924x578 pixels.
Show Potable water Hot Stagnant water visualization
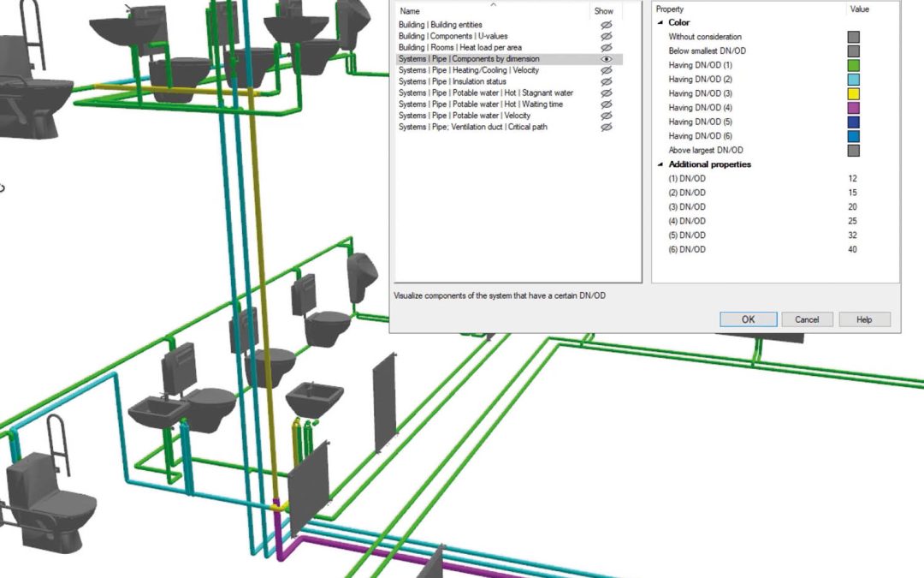click(606, 92)
